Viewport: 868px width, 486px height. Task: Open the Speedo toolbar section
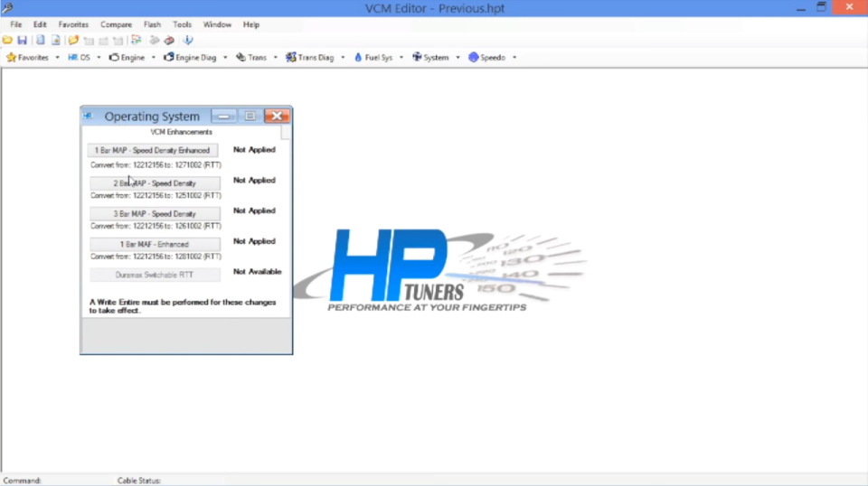(x=487, y=58)
